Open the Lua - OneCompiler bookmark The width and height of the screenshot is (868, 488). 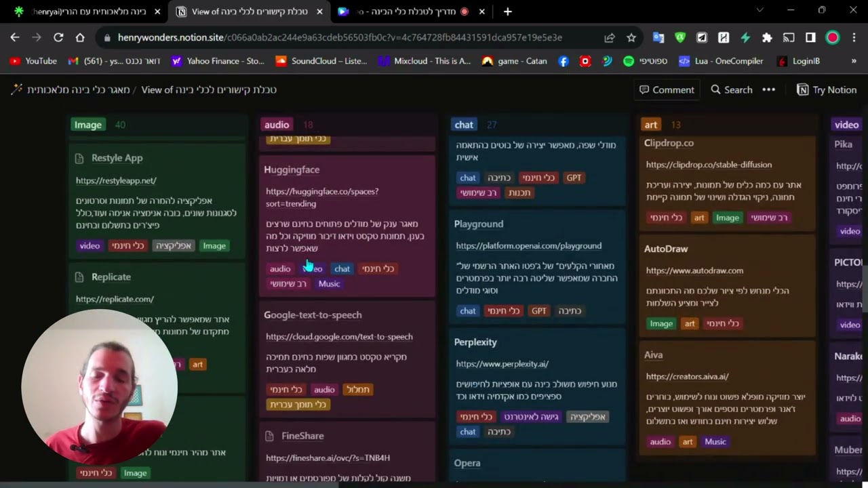(x=721, y=61)
